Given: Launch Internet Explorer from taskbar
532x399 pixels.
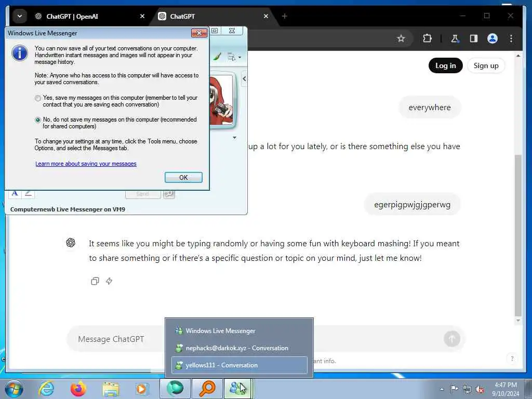Looking at the screenshot, I should pos(46,389).
